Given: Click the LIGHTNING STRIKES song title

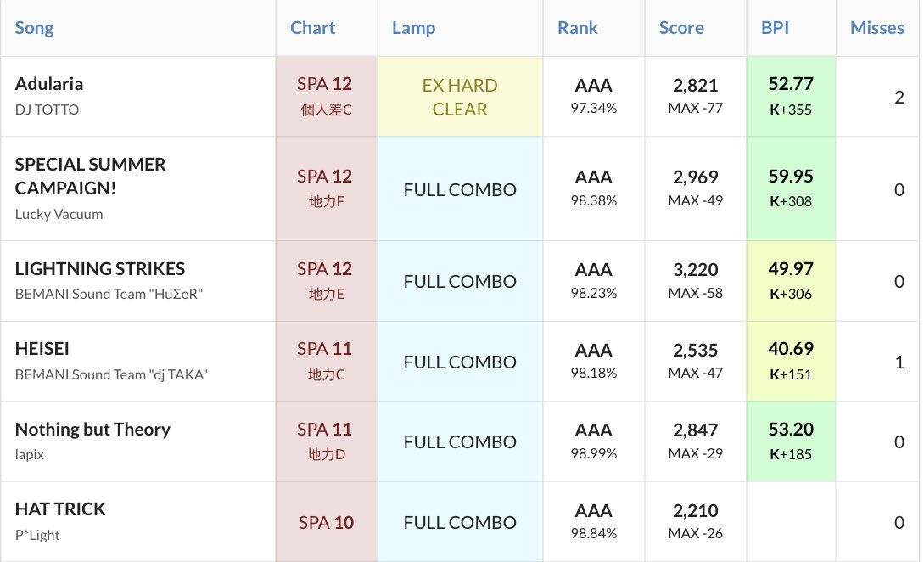Looking at the screenshot, I should tap(99, 269).
